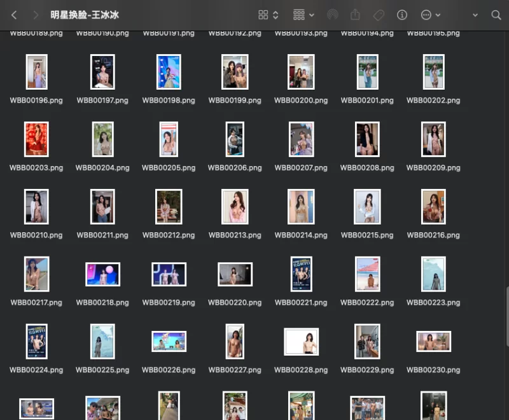Click the AirDrop toolbar icon
The image size is (509, 420).
coord(333,15)
